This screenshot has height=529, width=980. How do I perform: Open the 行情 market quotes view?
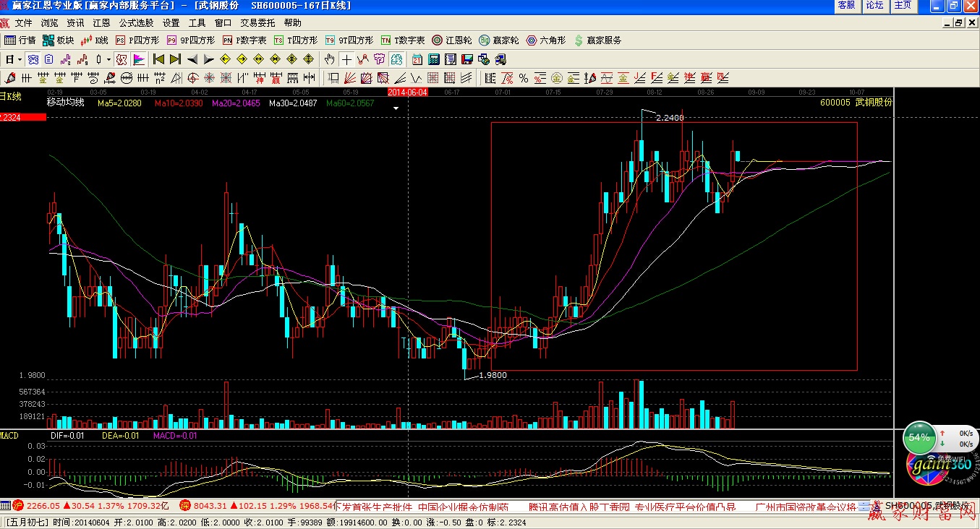(x=20, y=40)
